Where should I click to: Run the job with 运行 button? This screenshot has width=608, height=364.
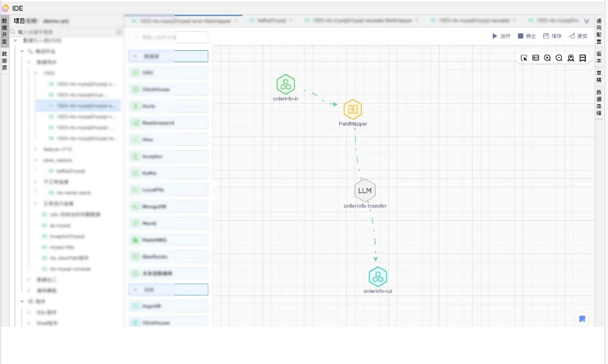pyautogui.click(x=502, y=36)
